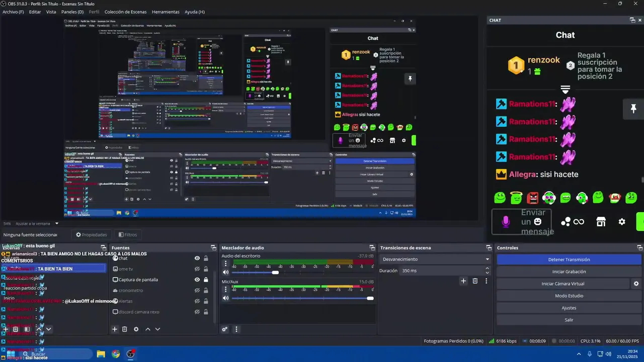Add a new source in Fuentes panel

coord(115,329)
